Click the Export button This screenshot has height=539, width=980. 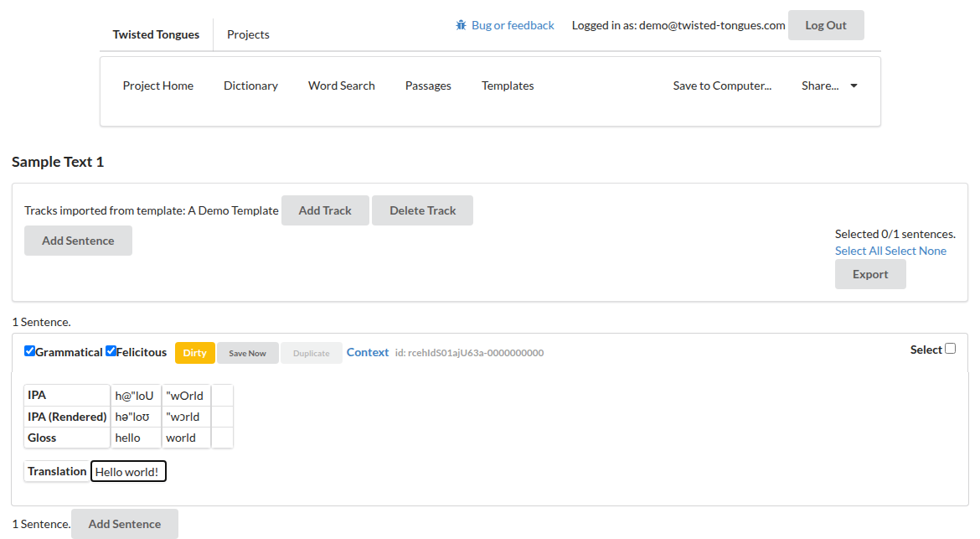pyautogui.click(x=870, y=274)
